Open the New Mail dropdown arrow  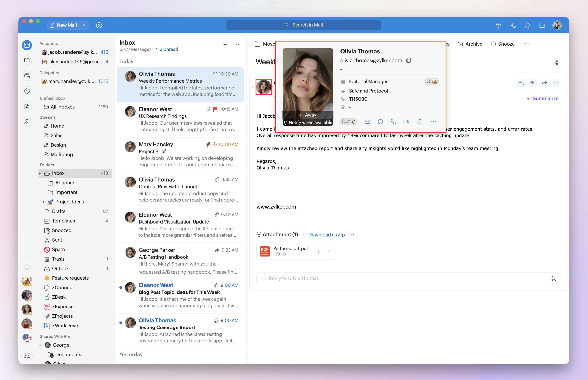85,25
